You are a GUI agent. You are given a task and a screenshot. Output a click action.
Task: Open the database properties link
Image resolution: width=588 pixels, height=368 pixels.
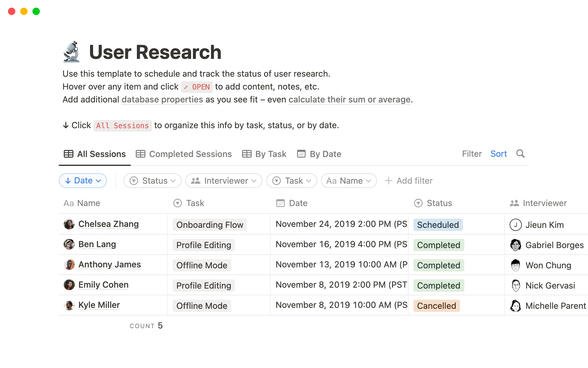[162, 99]
